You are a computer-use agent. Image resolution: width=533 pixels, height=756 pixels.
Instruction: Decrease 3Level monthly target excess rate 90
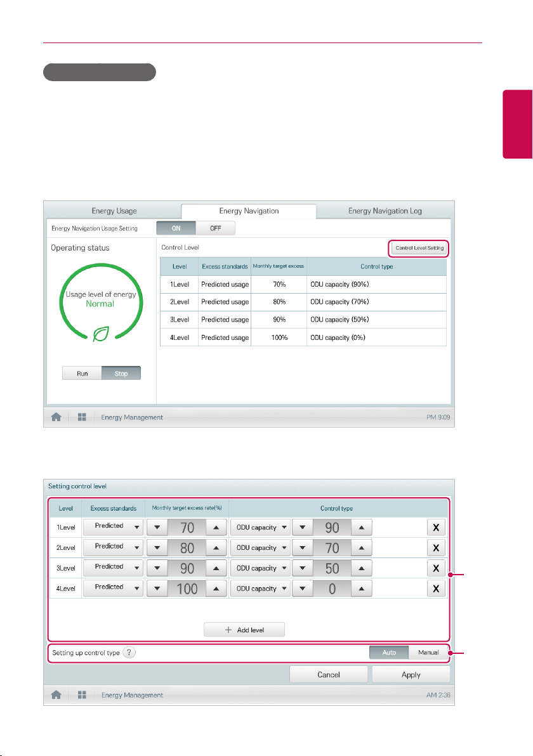(x=157, y=568)
